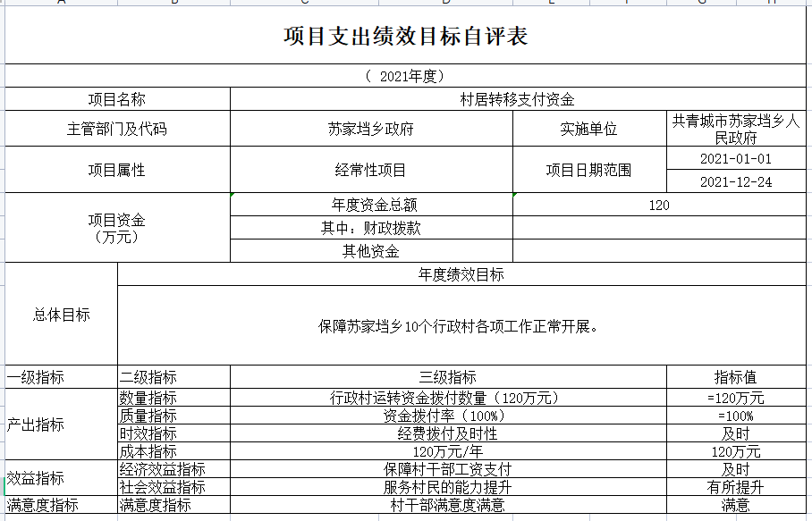The width and height of the screenshot is (812, 521).
Task: Click the start date cell "2021-01-01"
Action: 736,159
